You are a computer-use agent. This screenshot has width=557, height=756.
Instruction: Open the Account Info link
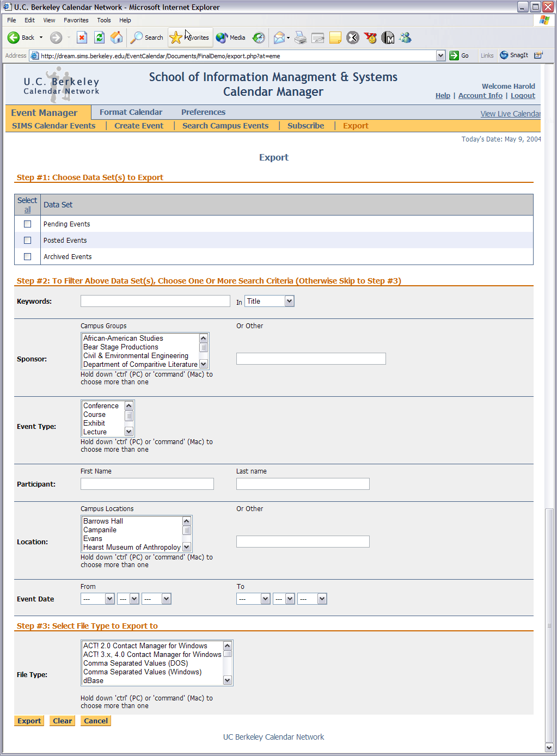tap(480, 95)
